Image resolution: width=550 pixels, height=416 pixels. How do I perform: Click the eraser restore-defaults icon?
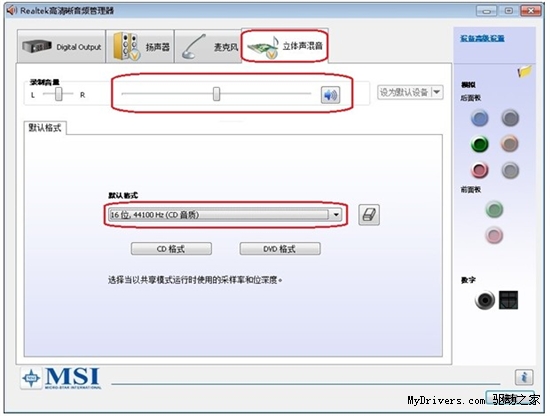(x=369, y=215)
